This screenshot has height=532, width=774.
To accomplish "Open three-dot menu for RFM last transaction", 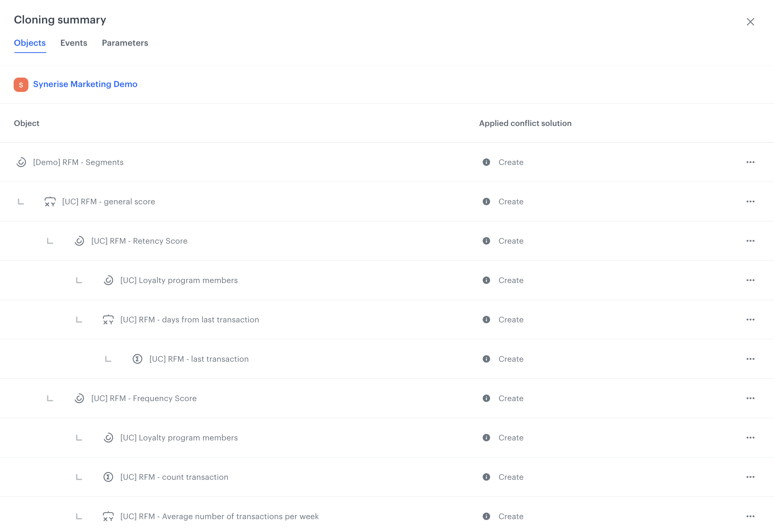I will tap(750, 359).
